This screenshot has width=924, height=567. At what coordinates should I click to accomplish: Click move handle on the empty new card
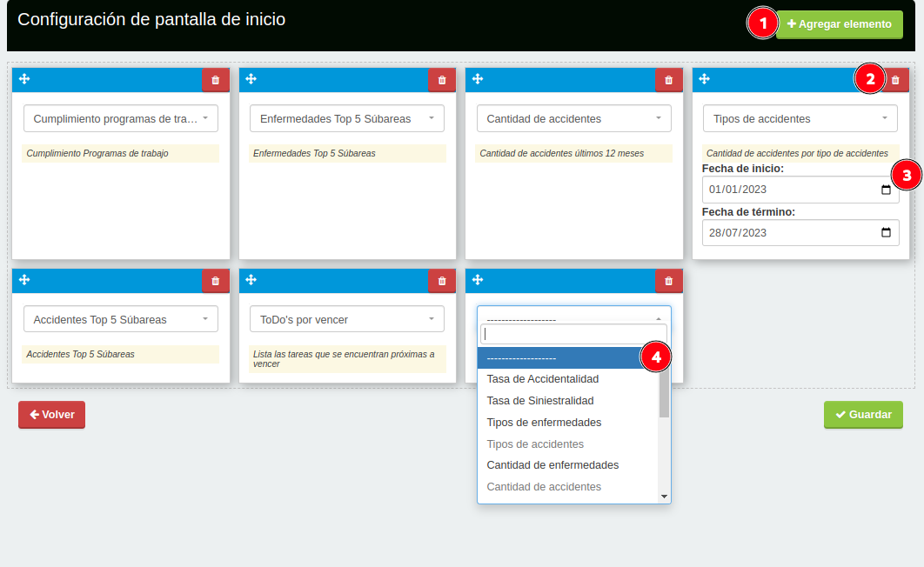(478, 280)
